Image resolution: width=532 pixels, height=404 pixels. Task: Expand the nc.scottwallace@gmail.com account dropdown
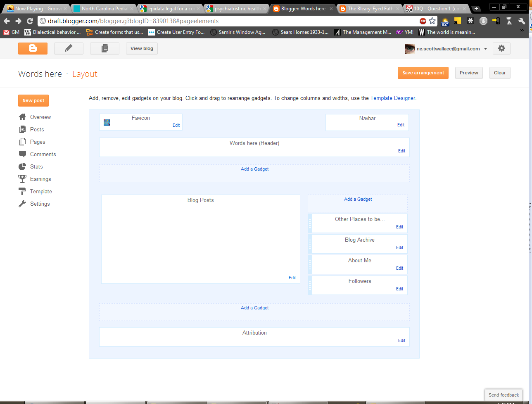point(485,49)
